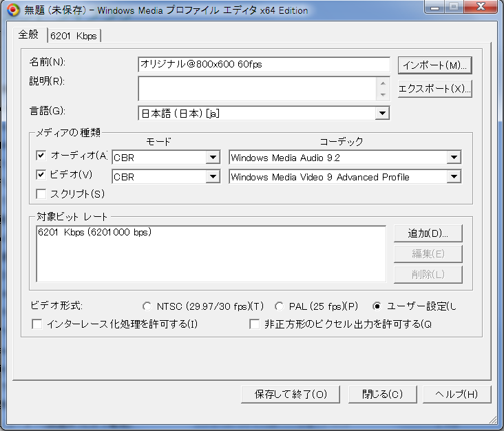Select the 6201 Kbps bit rate entry
This screenshot has height=431, width=504.
coord(94,233)
